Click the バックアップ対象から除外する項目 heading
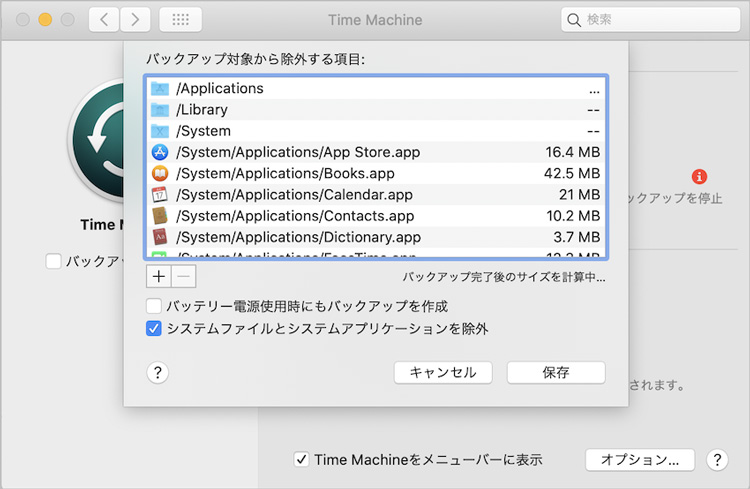The height and width of the screenshot is (489, 750). [255, 59]
